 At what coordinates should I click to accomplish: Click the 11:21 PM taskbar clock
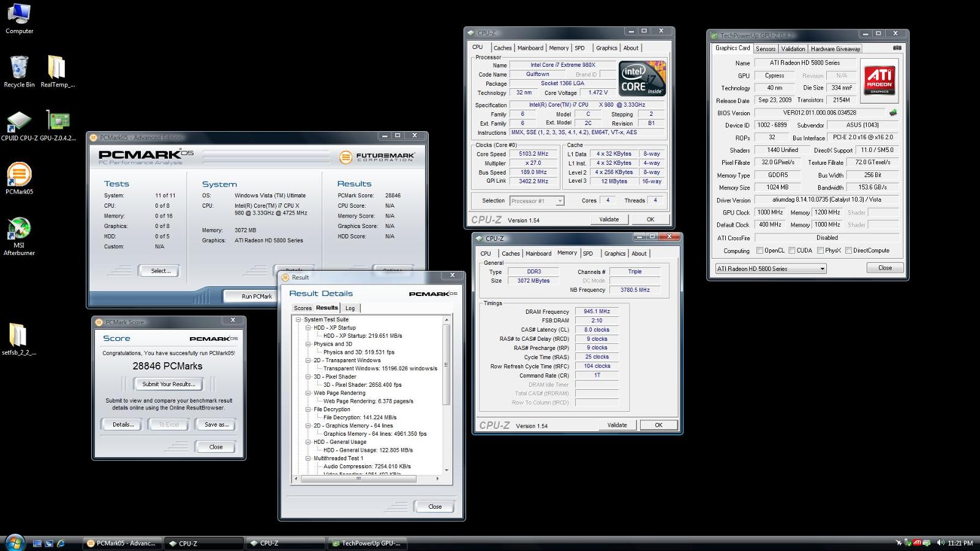click(x=960, y=543)
